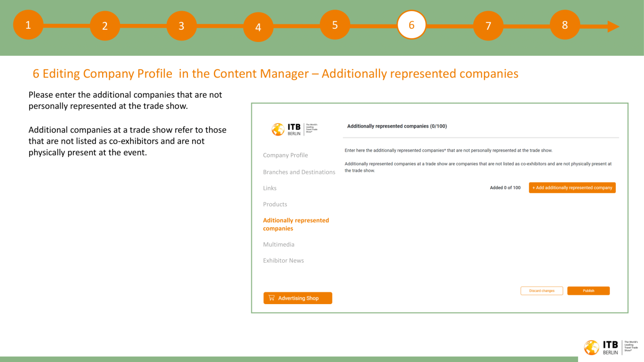Click the slide title 'Editing Company Profile'
The image size is (644, 362).
pyautogui.click(x=276, y=73)
